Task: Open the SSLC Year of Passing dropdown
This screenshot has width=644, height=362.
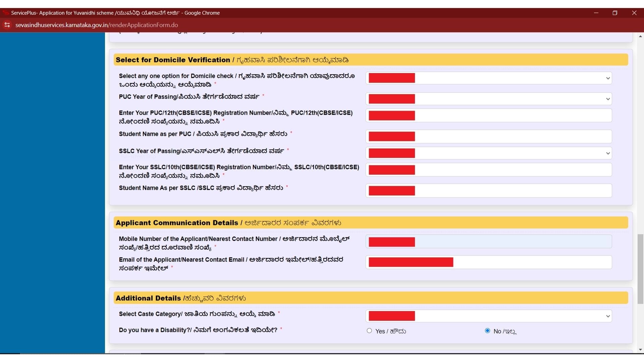Action: coord(488,153)
